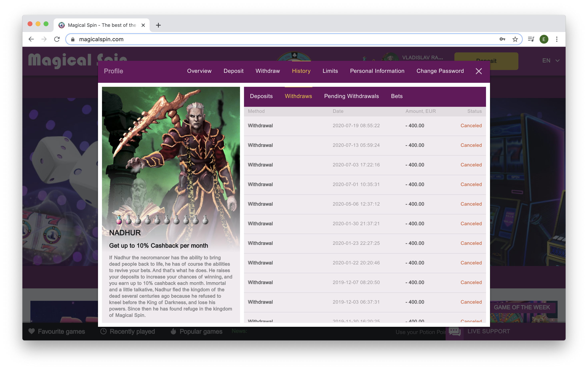Click the Status column header
588x370 pixels.
[474, 111]
